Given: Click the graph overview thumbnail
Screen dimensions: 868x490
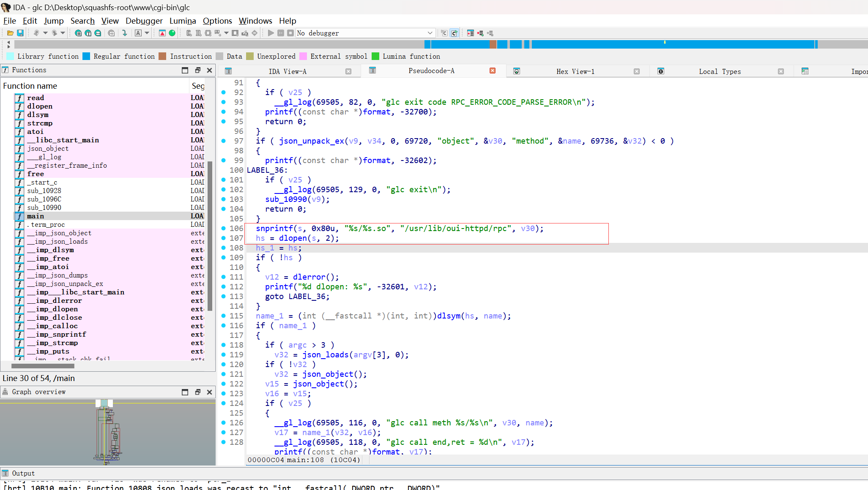Looking at the screenshot, I should click(108, 432).
